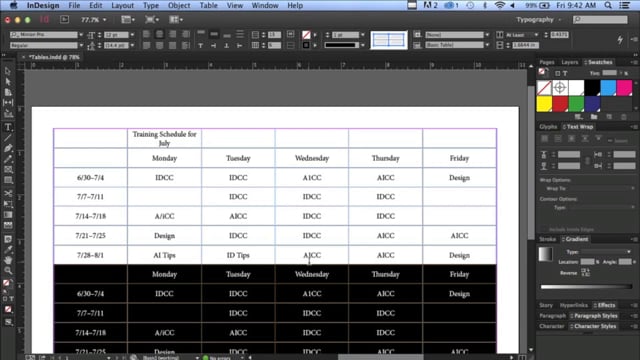Viewport: 640px width, 360px height.
Task: Click the Reverse gradient icon
Action: pyautogui.click(x=585, y=272)
